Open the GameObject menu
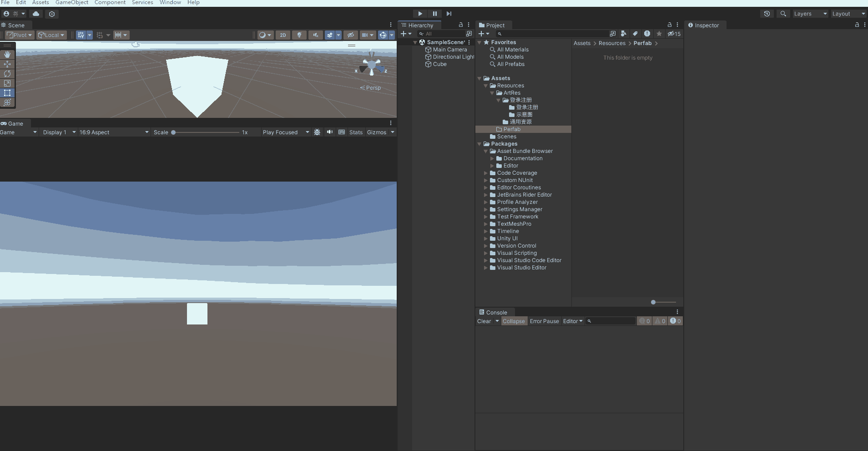868x451 pixels. pos(72,3)
